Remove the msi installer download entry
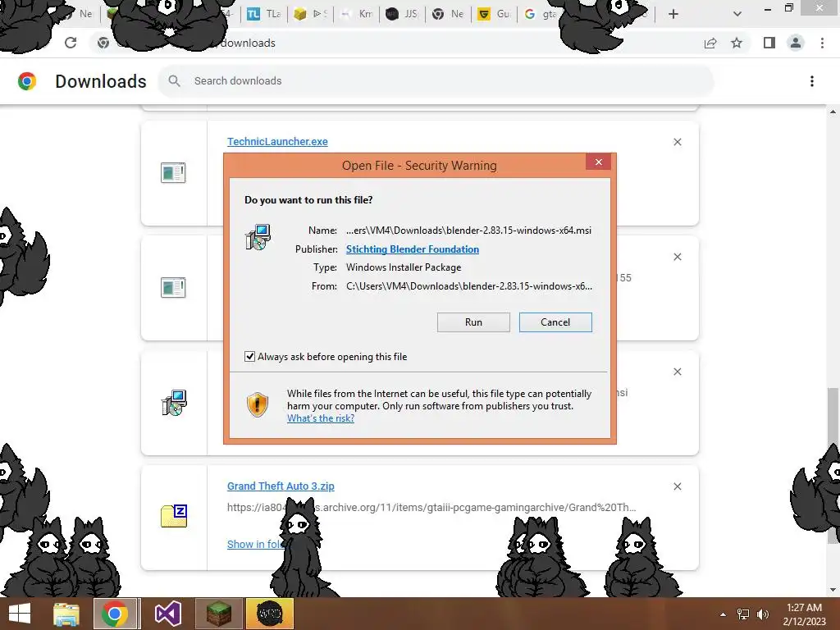The height and width of the screenshot is (630, 840). [x=677, y=372]
